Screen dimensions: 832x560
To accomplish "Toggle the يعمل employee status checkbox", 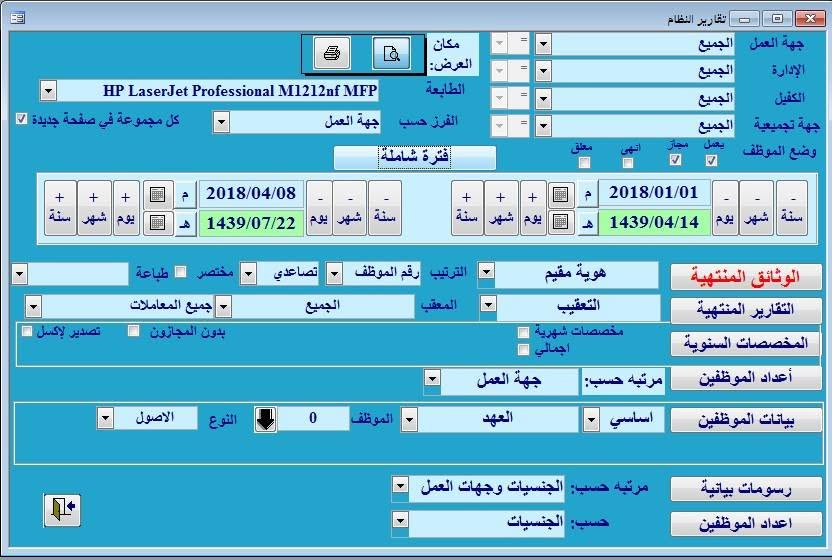I will coord(712,160).
